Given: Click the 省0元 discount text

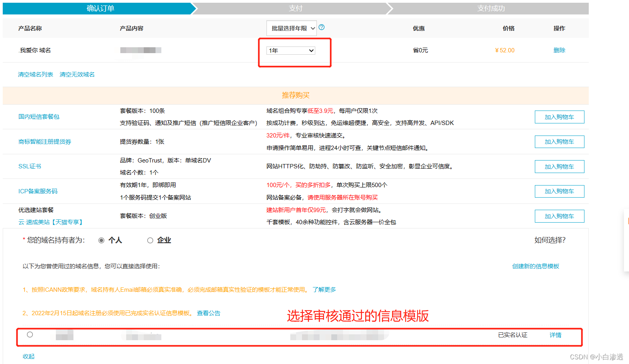Looking at the screenshot, I should (420, 50).
